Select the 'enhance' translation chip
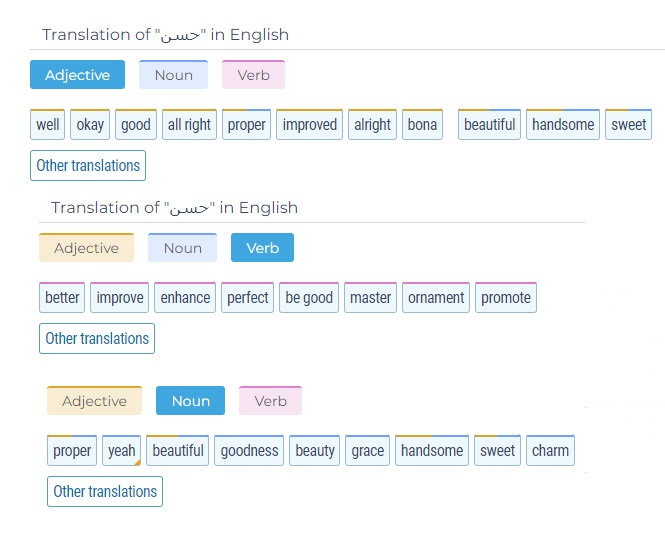The height and width of the screenshot is (535, 665). tap(185, 298)
